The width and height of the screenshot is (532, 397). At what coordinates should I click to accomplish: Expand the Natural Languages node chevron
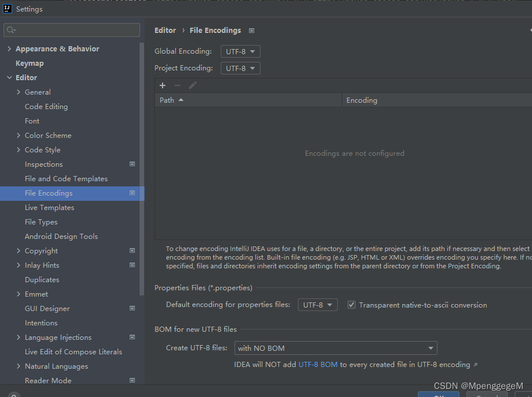click(18, 366)
